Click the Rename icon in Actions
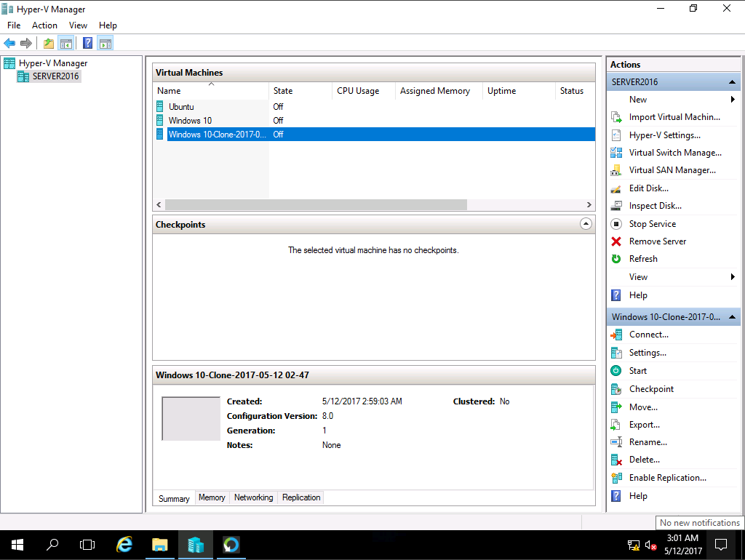 coord(616,442)
